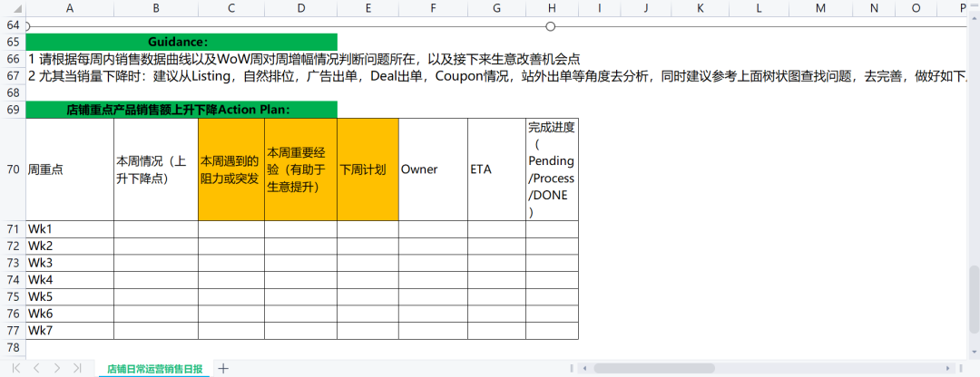Select the orange 下周计划 header cell
The height and width of the screenshot is (377, 980).
[367, 169]
